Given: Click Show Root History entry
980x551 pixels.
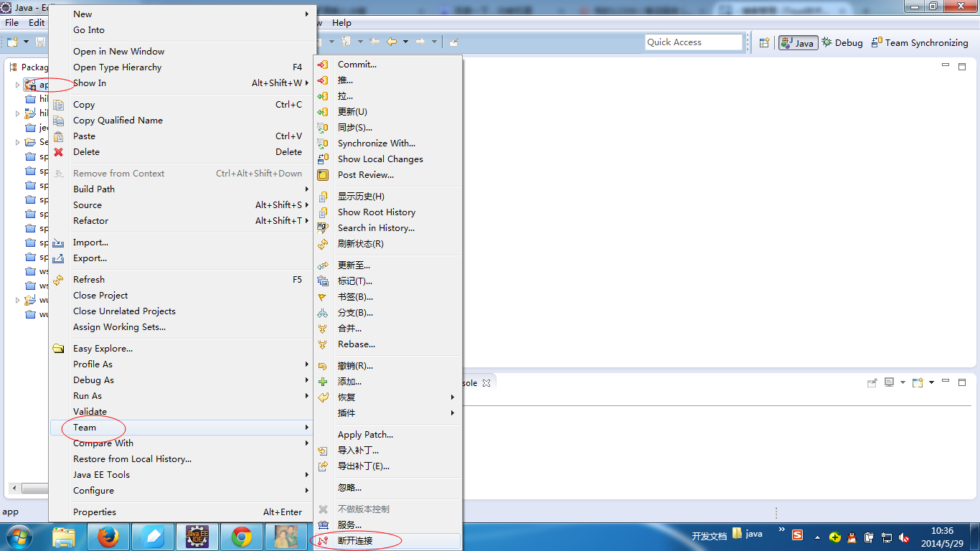Looking at the screenshot, I should (x=377, y=212).
